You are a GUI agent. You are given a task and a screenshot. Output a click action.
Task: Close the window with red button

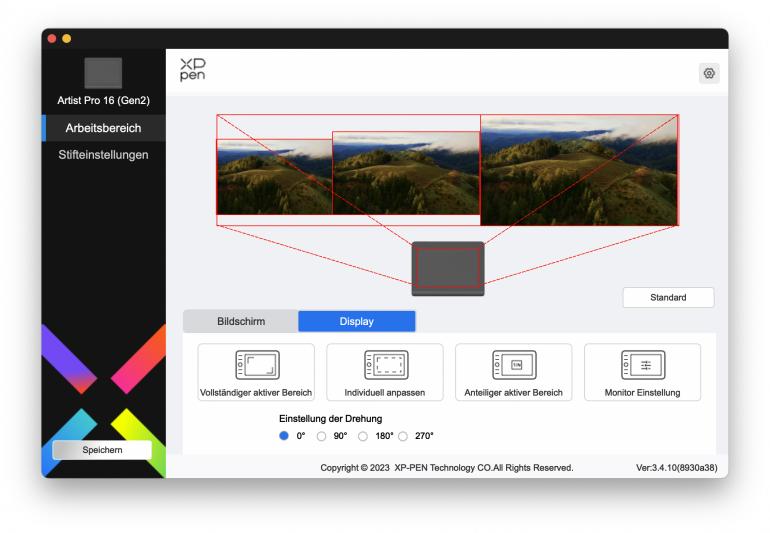coord(52,38)
